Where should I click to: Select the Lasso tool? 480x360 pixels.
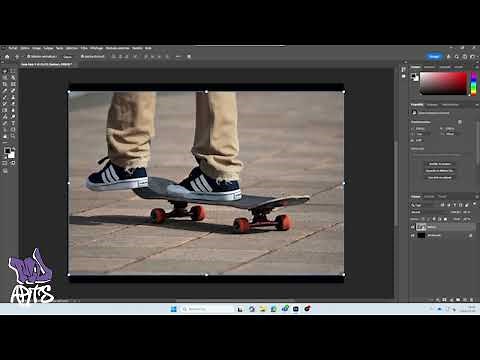(5, 77)
